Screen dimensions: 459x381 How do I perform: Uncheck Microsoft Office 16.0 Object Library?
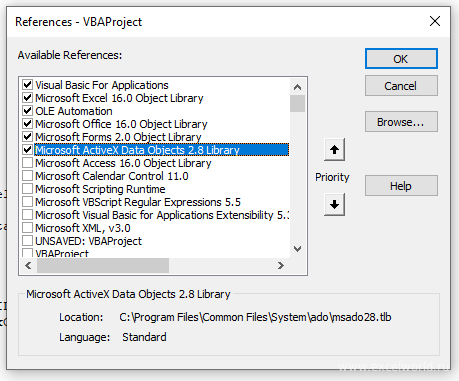[x=27, y=124]
